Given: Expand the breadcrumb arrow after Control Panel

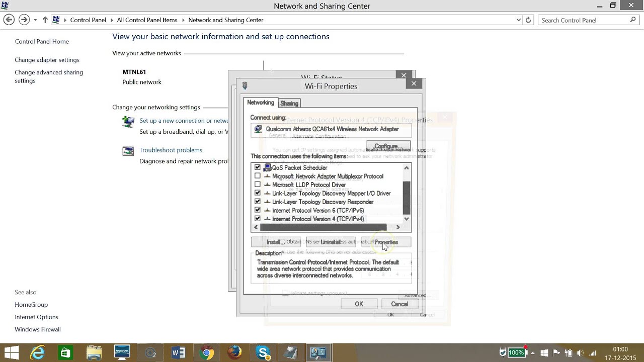Looking at the screenshot, I should pos(112,20).
